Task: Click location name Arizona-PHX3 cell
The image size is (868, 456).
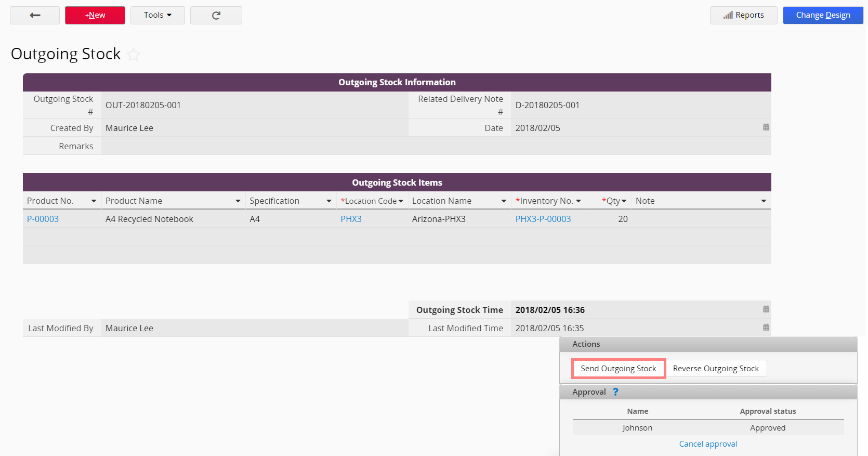Action: click(x=439, y=219)
